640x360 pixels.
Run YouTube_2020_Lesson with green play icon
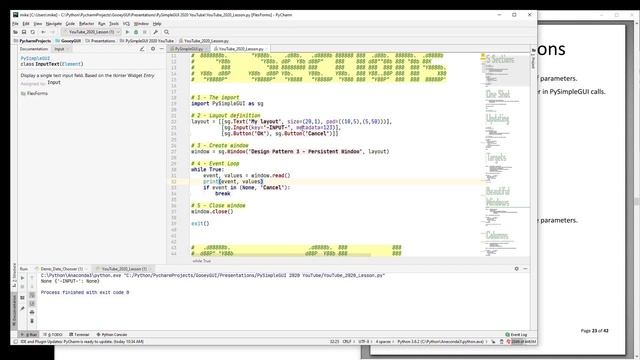(x=127, y=32)
